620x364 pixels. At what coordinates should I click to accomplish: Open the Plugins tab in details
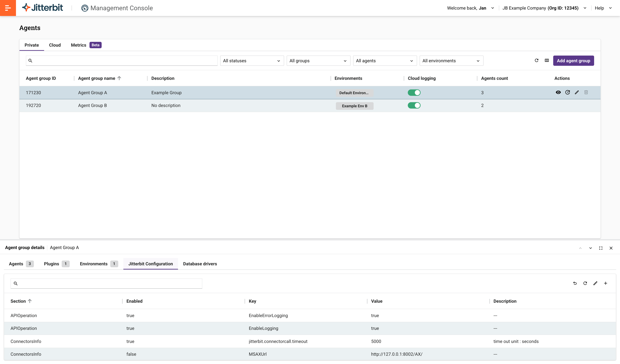click(x=57, y=264)
